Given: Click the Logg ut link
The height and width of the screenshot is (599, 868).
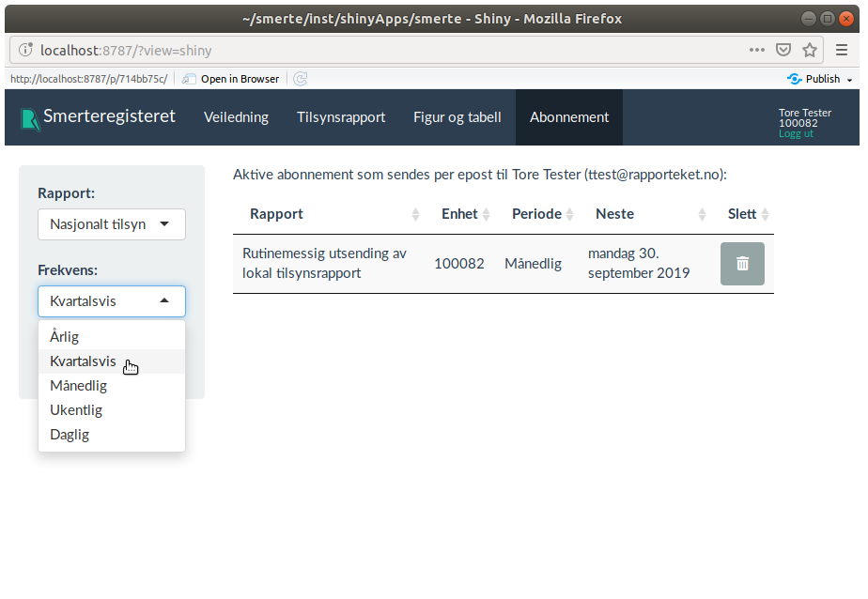Looking at the screenshot, I should tap(796, 133).
